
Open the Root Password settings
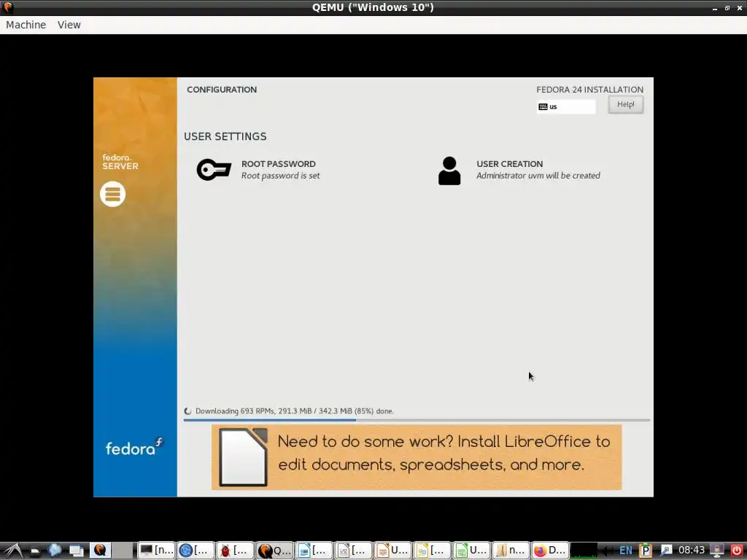coord(259,169)
